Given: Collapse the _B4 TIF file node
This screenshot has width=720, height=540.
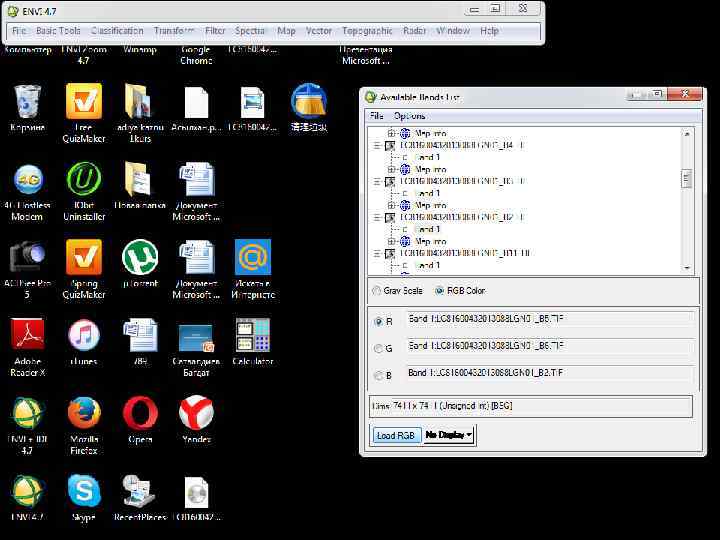Looking at the screenshot, I should (377, 146).
